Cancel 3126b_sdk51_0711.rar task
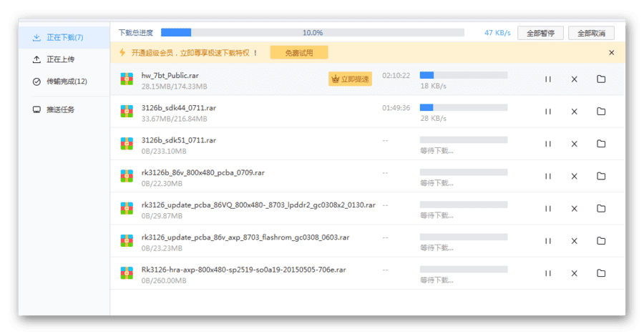The image size is (644, 334). coord(574,144)
